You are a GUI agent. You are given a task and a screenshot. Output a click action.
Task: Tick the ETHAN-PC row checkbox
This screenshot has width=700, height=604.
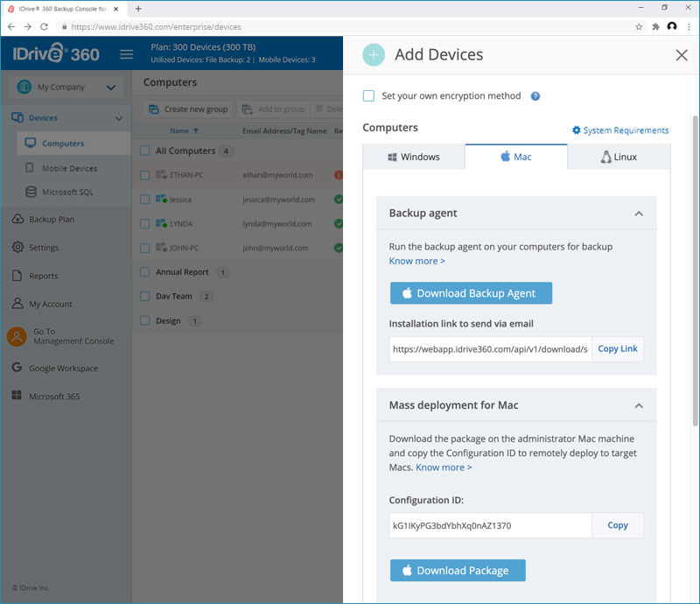(144, 175)
